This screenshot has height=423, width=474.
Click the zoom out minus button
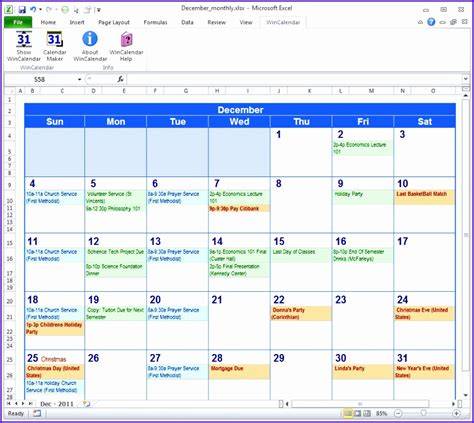pos(398,414)
